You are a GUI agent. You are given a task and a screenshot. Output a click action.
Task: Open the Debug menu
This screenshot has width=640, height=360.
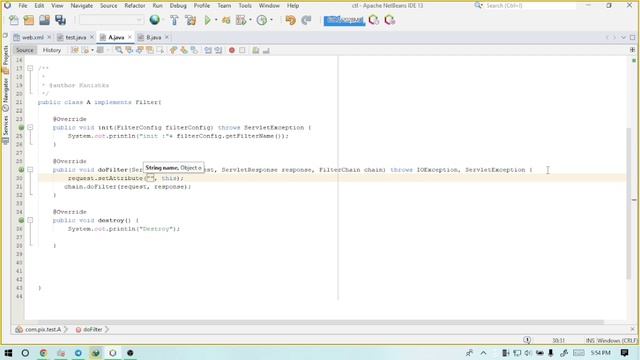pyautogui.click(x=178, y=6)
